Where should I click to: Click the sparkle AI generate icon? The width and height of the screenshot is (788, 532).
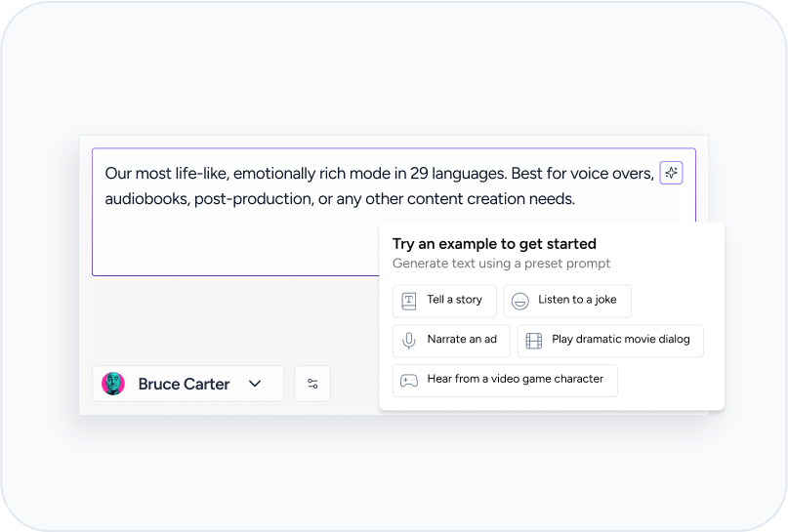click(x=671, y=173)
